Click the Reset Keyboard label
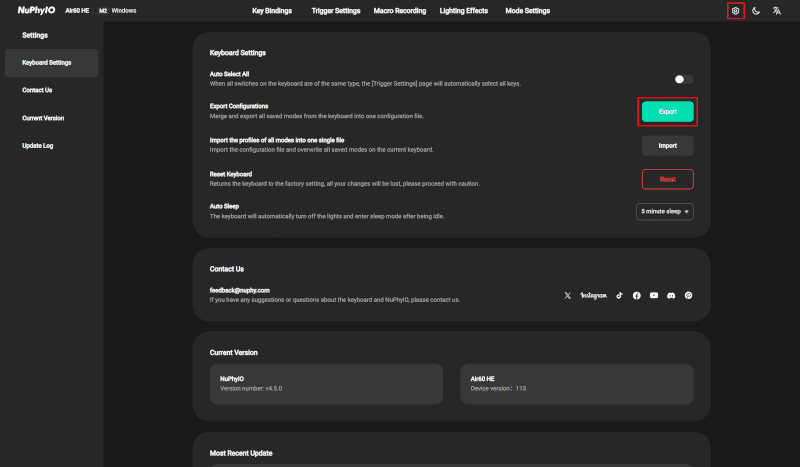 [x=231, y=174]
